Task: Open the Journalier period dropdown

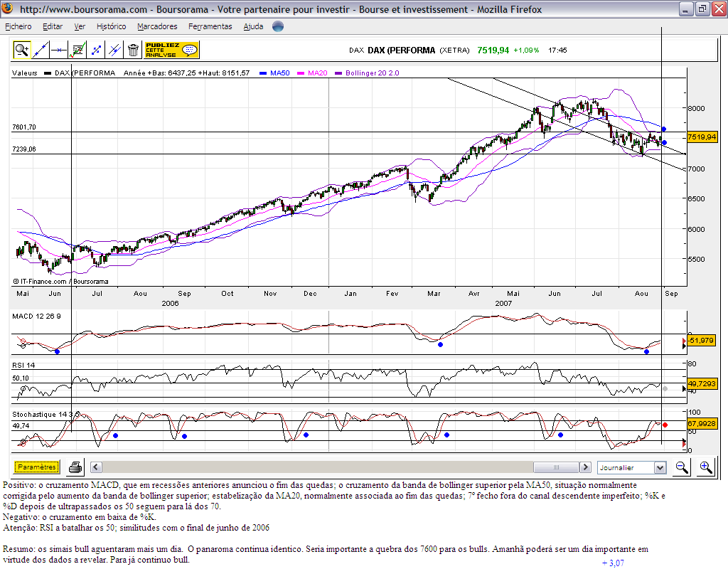Action: [632, 467]
